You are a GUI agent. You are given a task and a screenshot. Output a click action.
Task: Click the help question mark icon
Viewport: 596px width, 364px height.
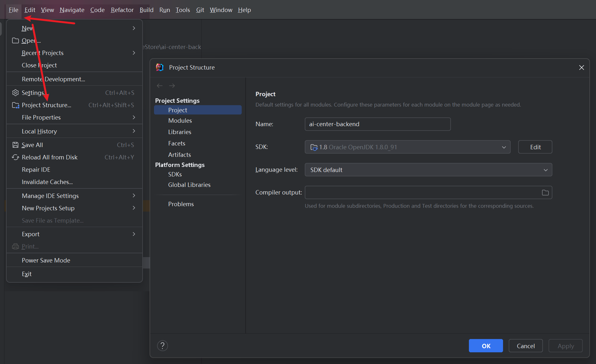click(x=163, y=346)
